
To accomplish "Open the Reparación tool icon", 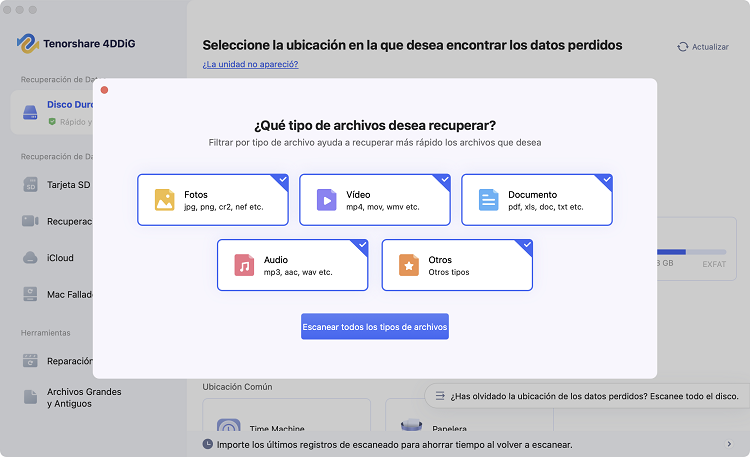I will click(30, 361).
